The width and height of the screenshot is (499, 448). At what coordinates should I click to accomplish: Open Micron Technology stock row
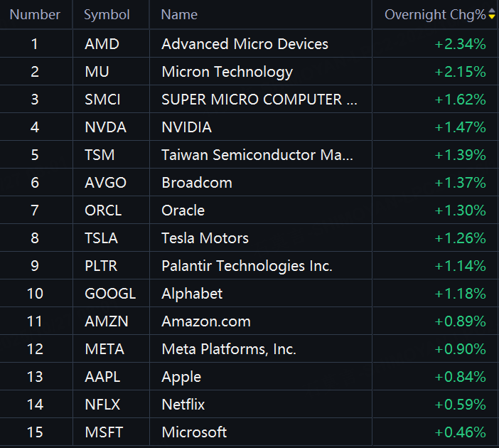coord(227,72)
